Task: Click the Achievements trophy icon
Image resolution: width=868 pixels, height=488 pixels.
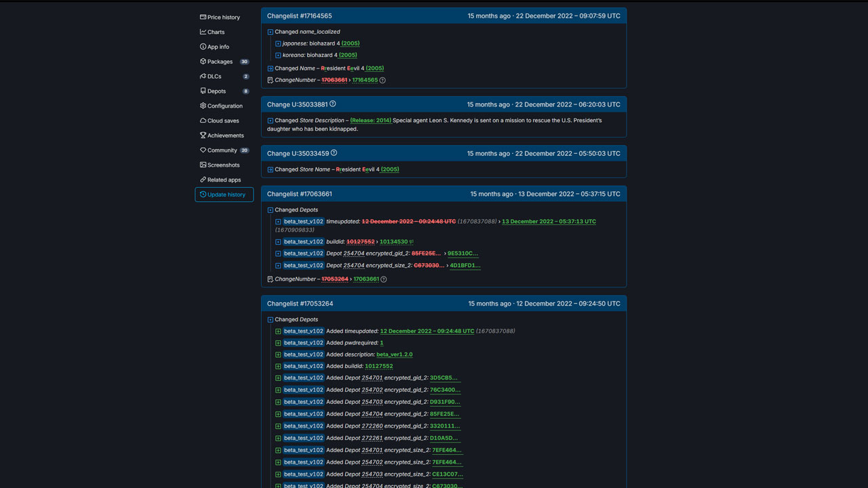Action: tap(203, 136)
